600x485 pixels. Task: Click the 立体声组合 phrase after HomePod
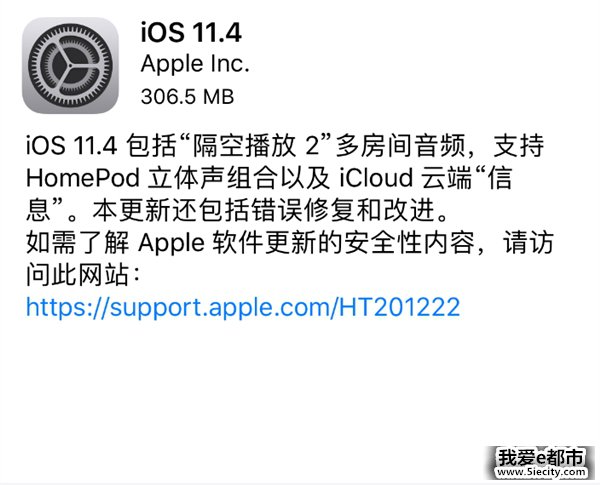[212, 178]
